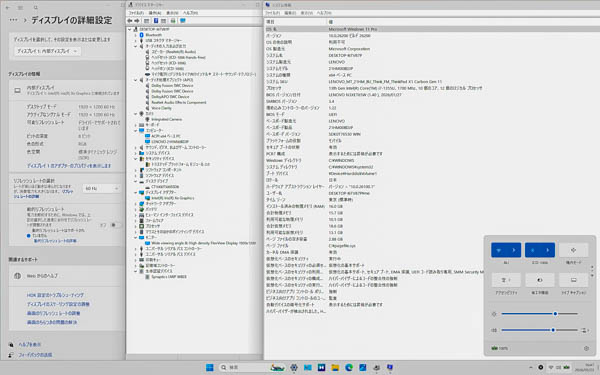Viewport: 600px width, 375px height.
Task: Open Wi-Fi networks list via tile chevron
Action: [x=514, y=250]
